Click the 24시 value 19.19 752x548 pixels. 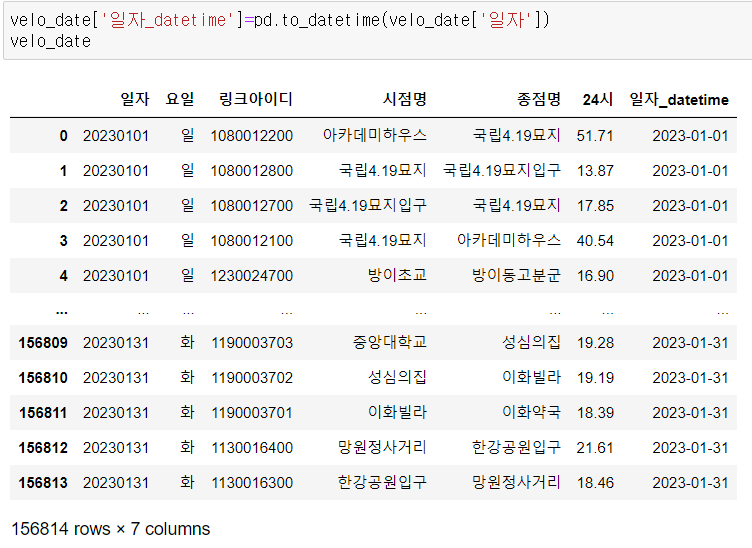(595, 378)
